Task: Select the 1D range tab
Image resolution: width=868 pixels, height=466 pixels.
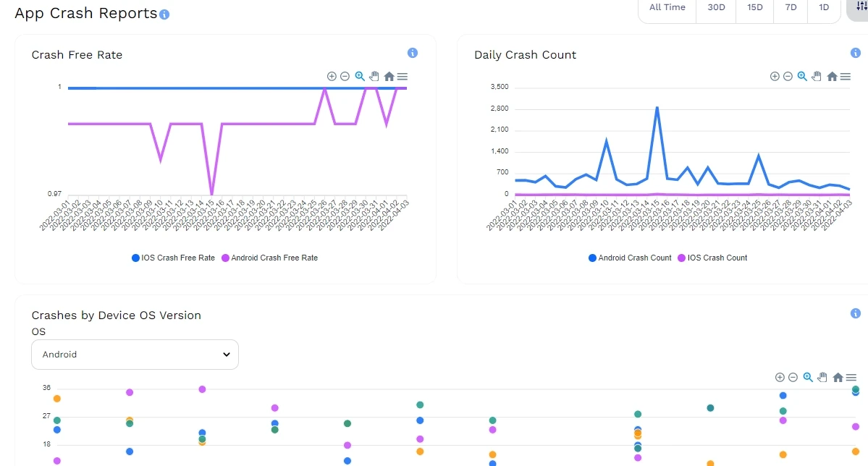Action: tap(824, 8)
